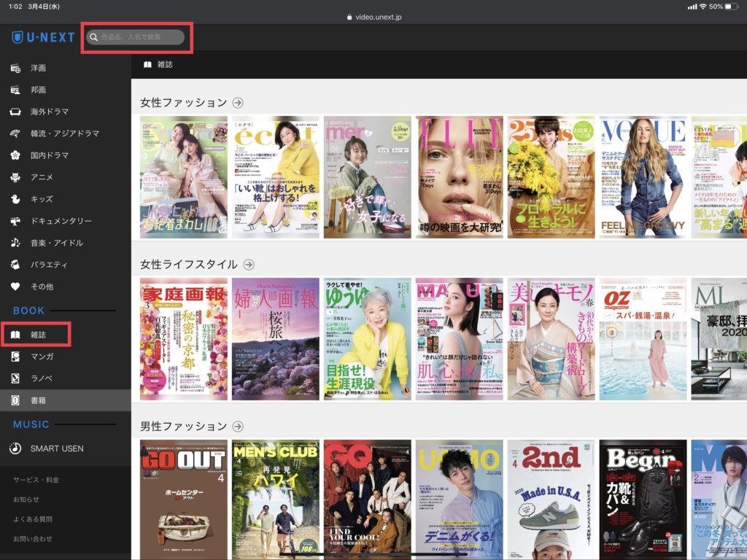The width and height of the screenshot is (747, 560).
Task: Click the バラエティ icon in the sidebar
Action: tap(15, 265)
